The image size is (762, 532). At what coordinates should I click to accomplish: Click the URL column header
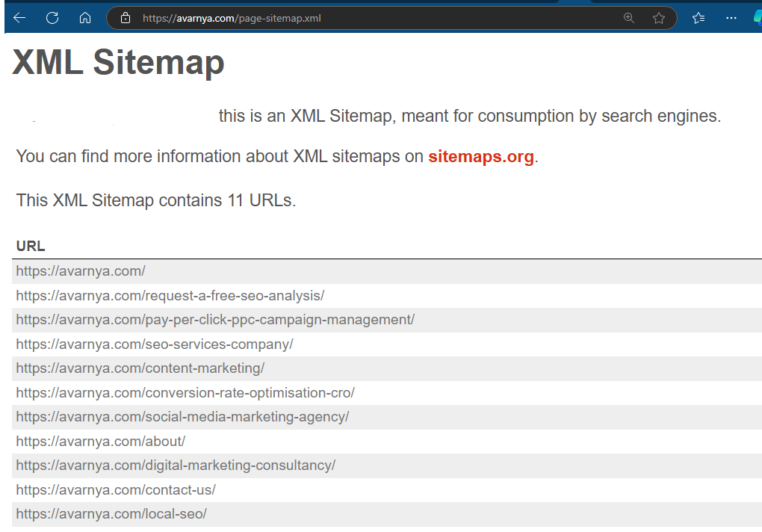tap(31, 246)
